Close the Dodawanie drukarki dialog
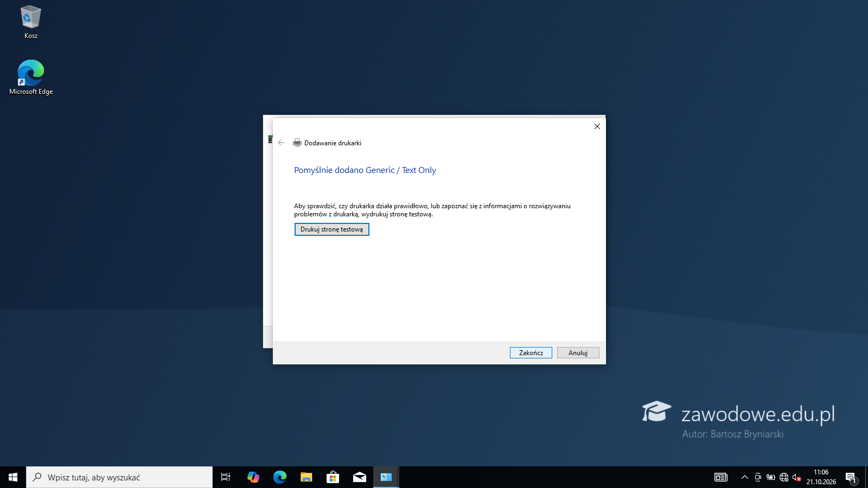Screen dimensions: 868x488 (x=597, y=126)
